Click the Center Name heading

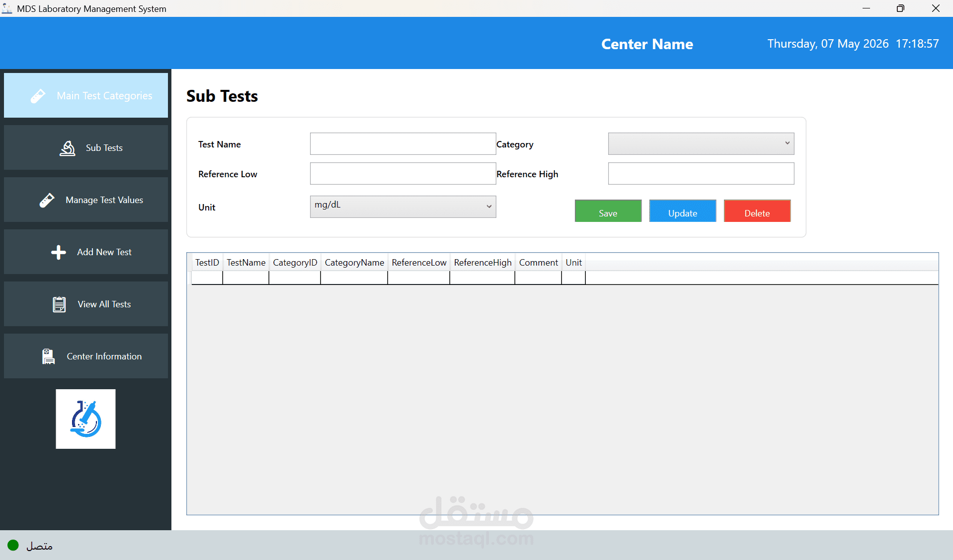[647, 44]
